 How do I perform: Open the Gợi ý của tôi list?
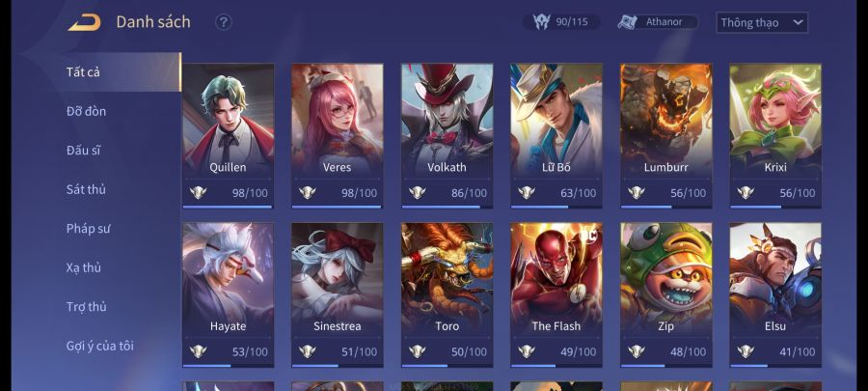tap(99, 347)
